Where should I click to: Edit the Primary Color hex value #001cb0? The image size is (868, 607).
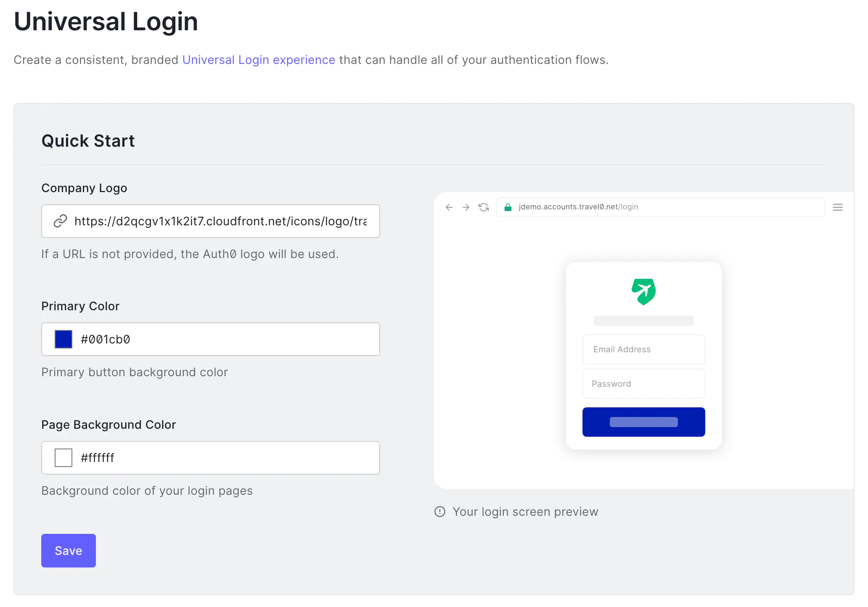105,339
